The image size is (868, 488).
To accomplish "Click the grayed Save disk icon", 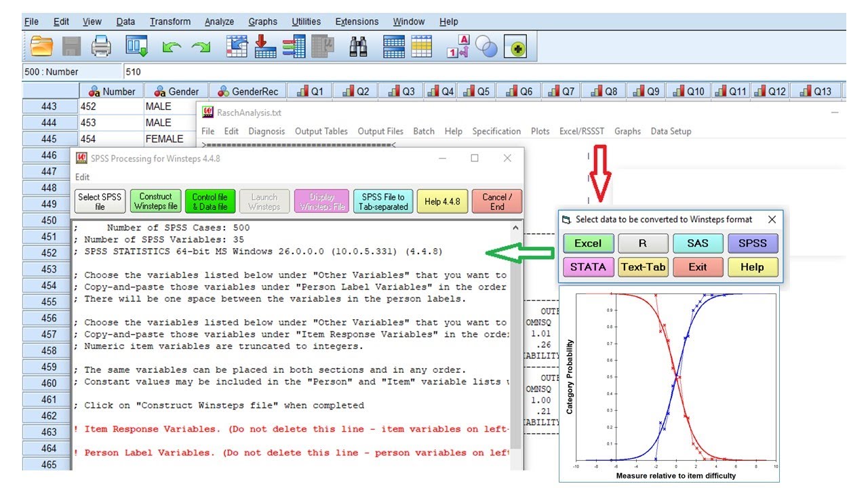I will pos(72,47).
